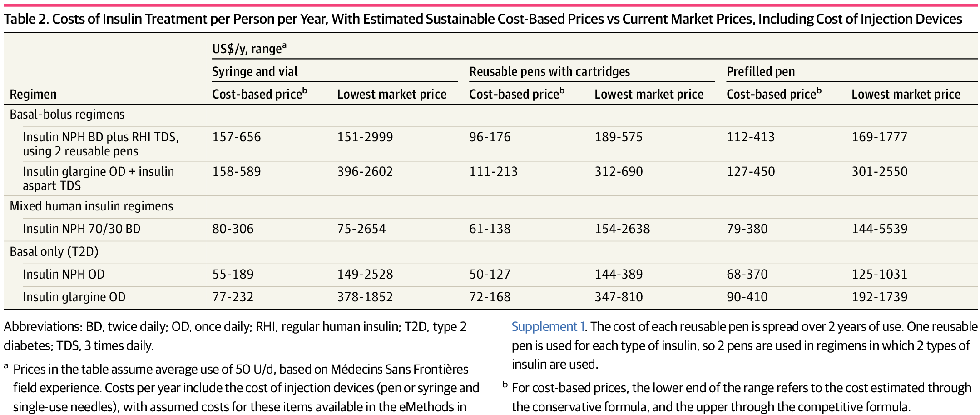Click cell value 347-810
The image size is (980, 415).
pyautogui.click(x=619, y=297)
